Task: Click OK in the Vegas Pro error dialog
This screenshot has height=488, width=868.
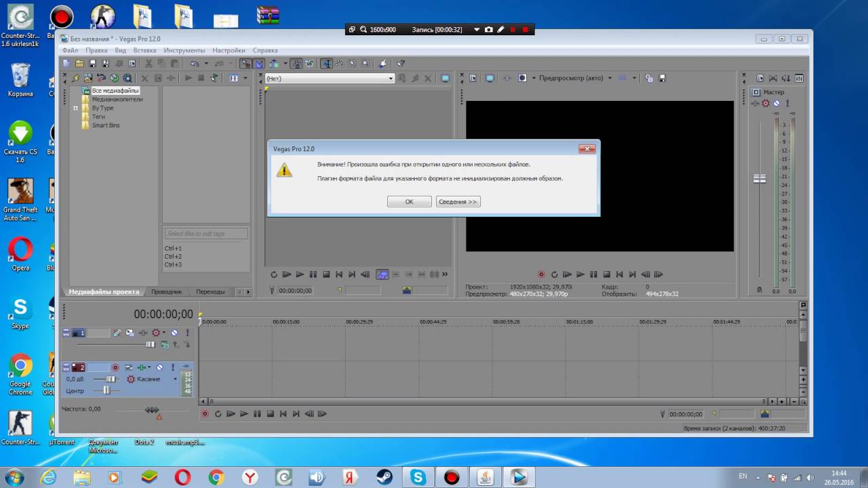Action: click(409, 201)
